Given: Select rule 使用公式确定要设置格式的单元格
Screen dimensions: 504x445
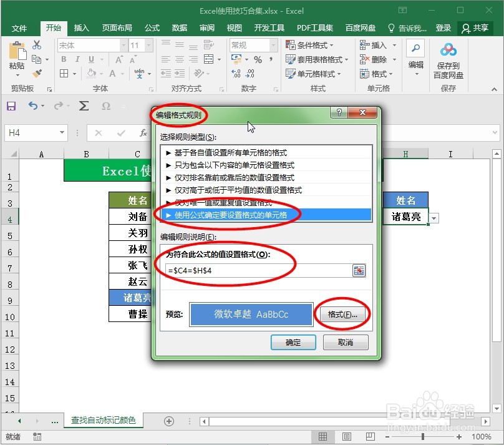Looking at the screenshot, I should [266, 215].
